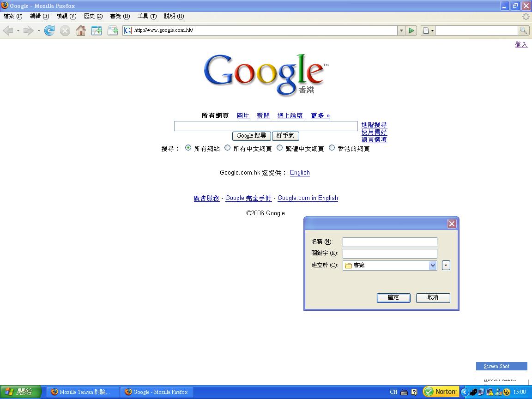This screenshot has width=532, height=399.
Task: Confirm the dialog with 確定
Action: pos(393,297)
